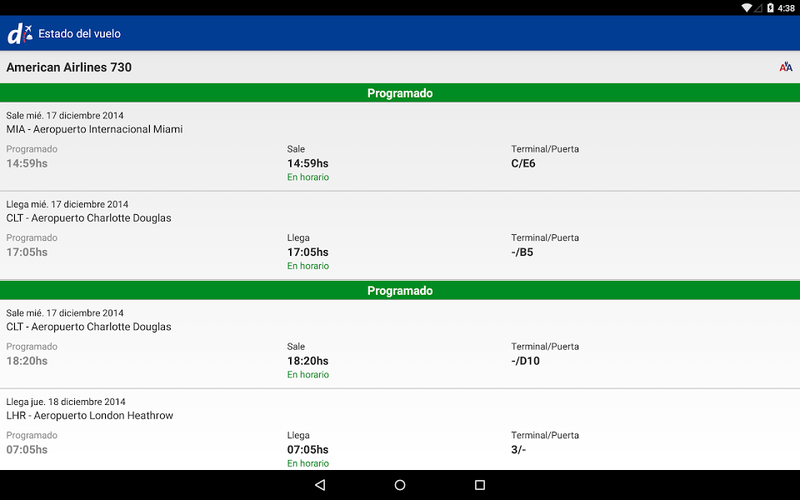Screen dimensions: 800x500
Task: Tap grey scheduled time 18:20hs
Action: pos(27,361)
